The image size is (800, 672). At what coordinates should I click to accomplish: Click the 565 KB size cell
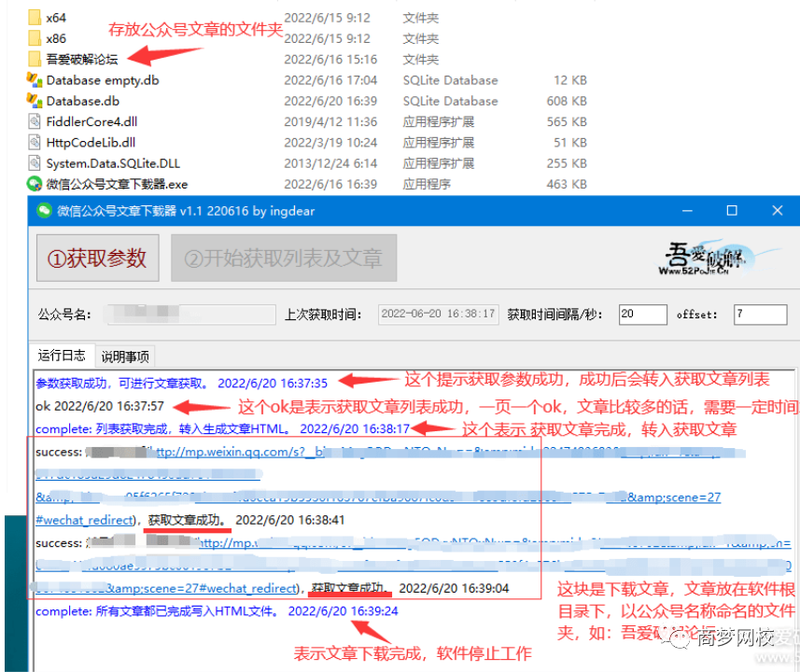(x=567, y=122)
